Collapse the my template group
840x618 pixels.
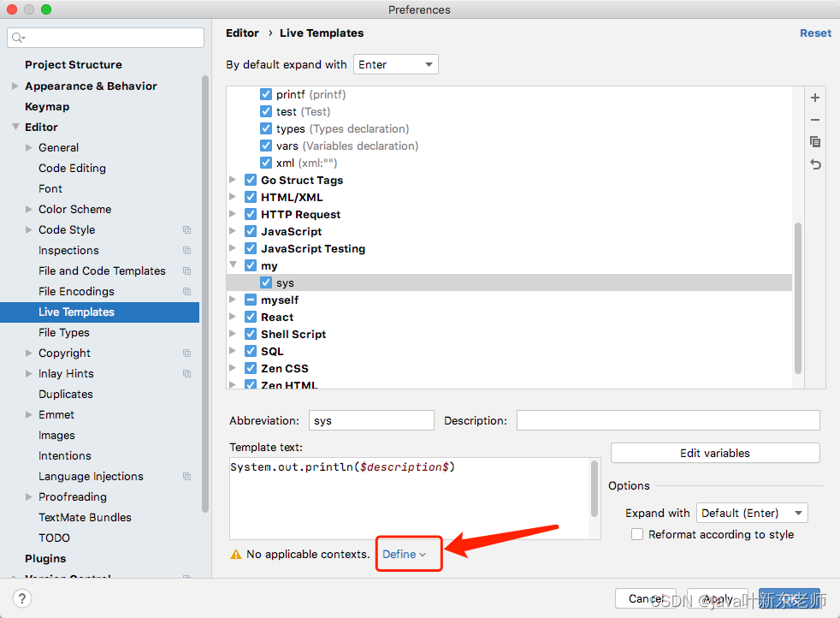pos(233,264)
